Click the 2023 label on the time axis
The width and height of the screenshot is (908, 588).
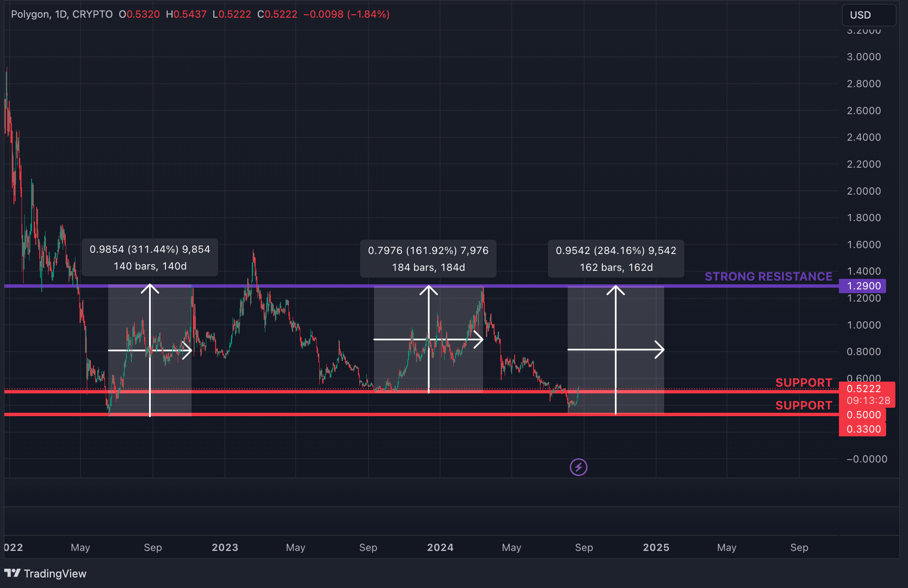point(225,548)
